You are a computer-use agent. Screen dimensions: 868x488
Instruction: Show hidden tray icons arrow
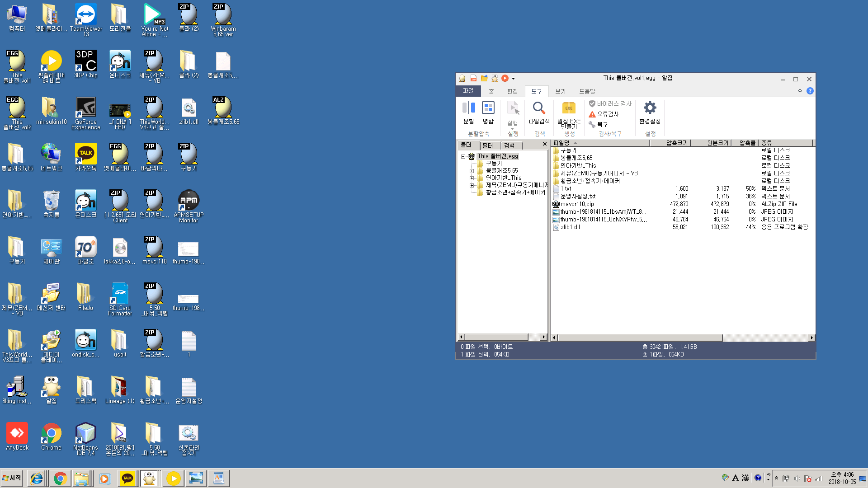tap(777, 478)
